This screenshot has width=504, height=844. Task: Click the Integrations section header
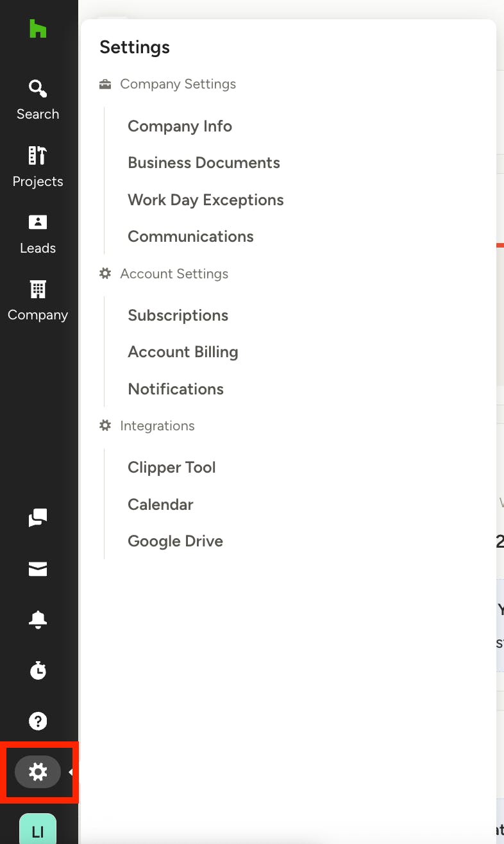point(147,426)
